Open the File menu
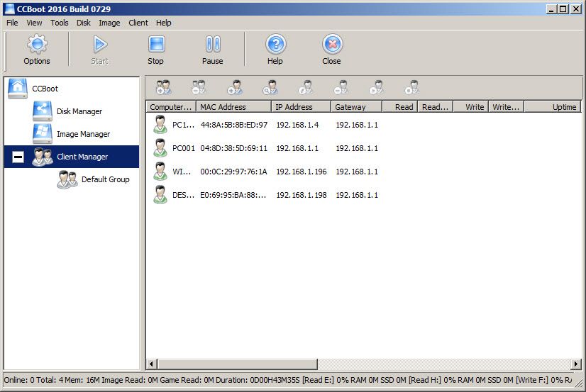Image resolution: width=586 pixels, height=392 pixels. [x=12, y=23]
